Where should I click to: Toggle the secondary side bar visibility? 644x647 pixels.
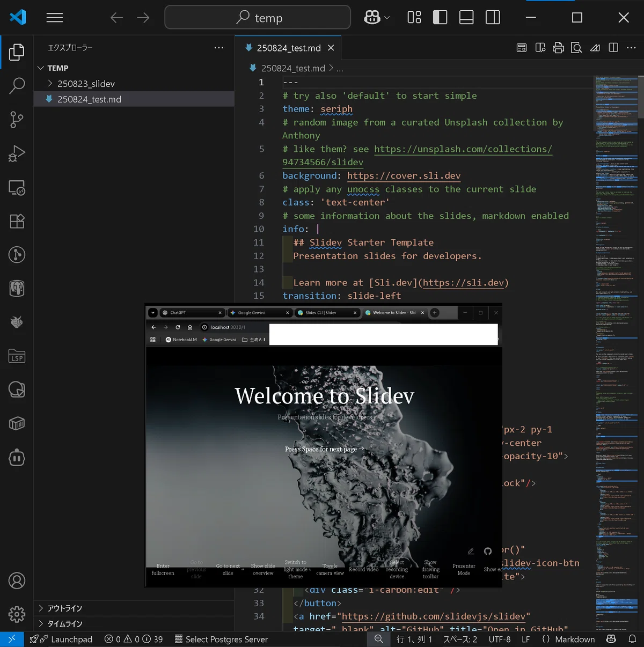493,18
